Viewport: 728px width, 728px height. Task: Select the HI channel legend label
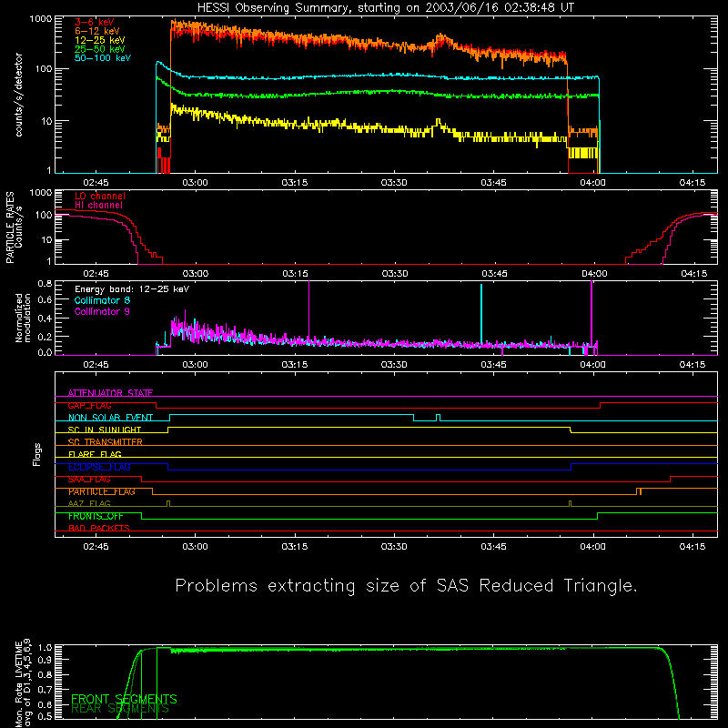pos(98,205)
